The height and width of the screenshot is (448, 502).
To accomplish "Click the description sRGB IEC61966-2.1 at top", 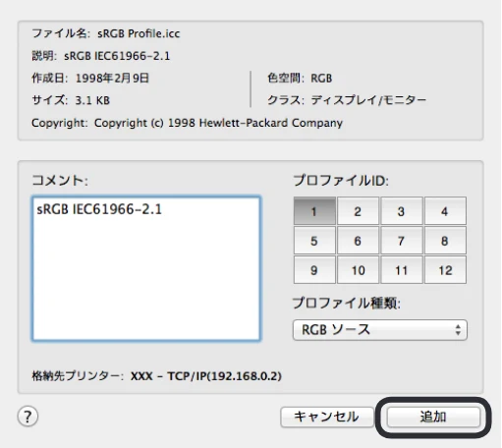I will point(117,56).
